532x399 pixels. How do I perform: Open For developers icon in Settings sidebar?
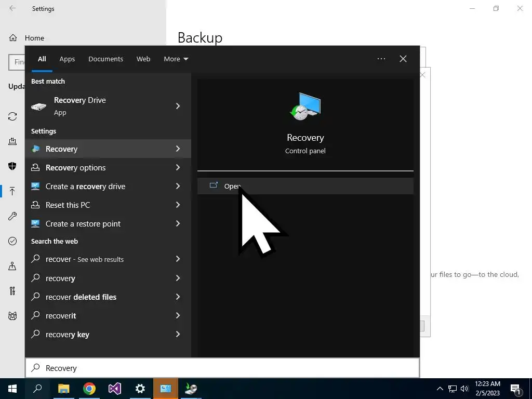point(12,291)
